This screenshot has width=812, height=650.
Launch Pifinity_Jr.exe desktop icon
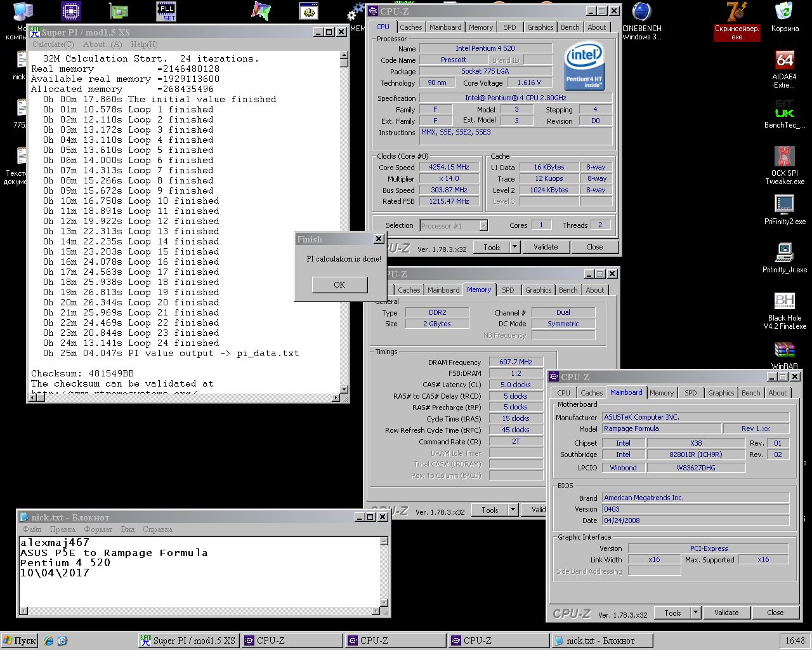[785, 258]
